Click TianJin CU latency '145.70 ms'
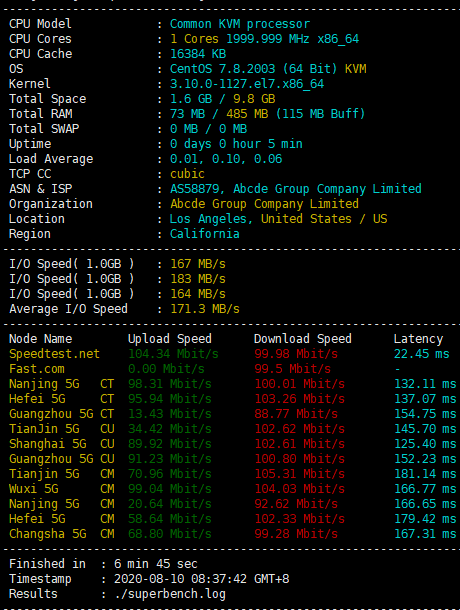This screenshot has width=460, height=610. (425, 429)
